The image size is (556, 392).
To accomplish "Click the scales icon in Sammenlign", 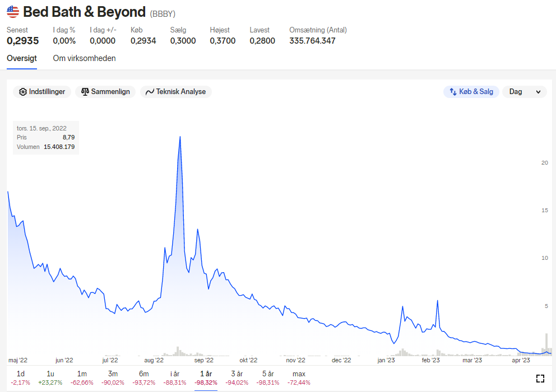I will (x=85, y=92).
